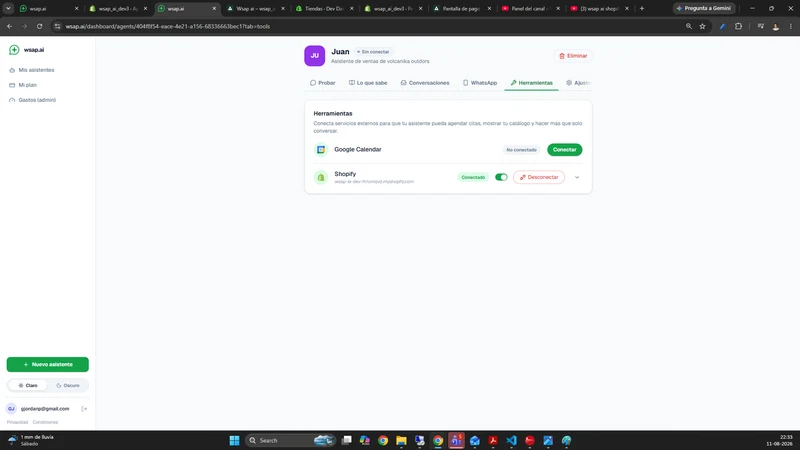Click the browser forward arrow
Viewport: 800px width, 450px height.
click(24, 26)
